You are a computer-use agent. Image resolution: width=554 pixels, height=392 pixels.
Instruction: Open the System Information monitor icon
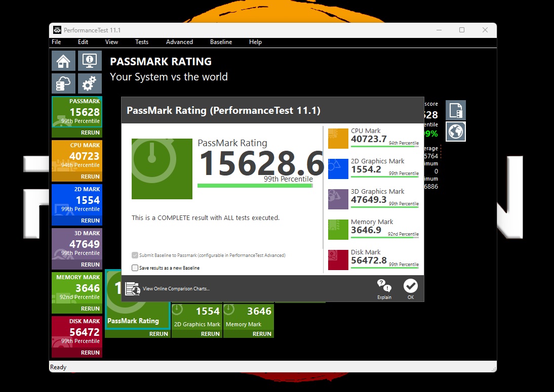(x=90, y=61)
